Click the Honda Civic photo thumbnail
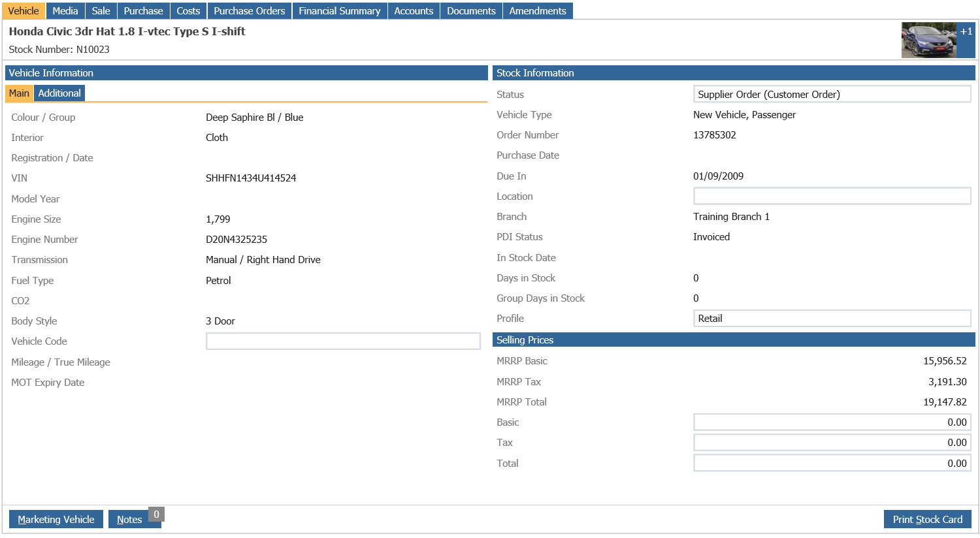 tap(928, 40)
